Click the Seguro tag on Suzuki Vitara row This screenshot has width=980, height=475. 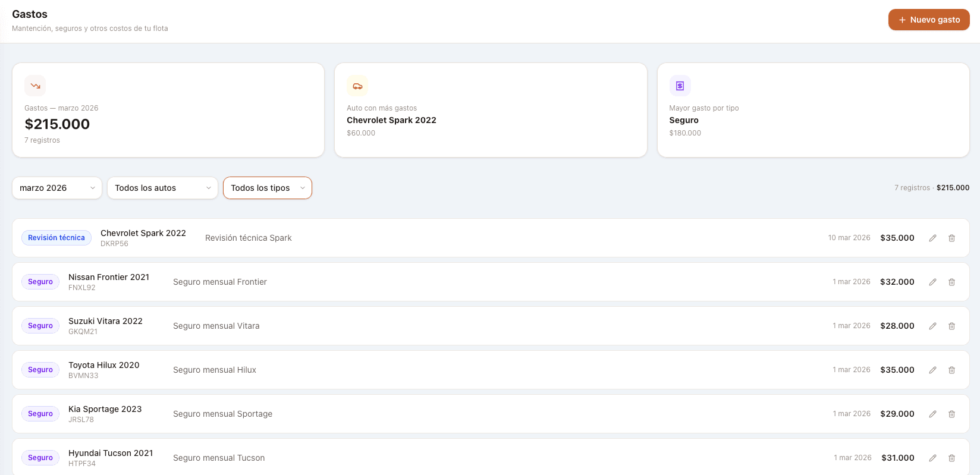[x=40, y=326]
